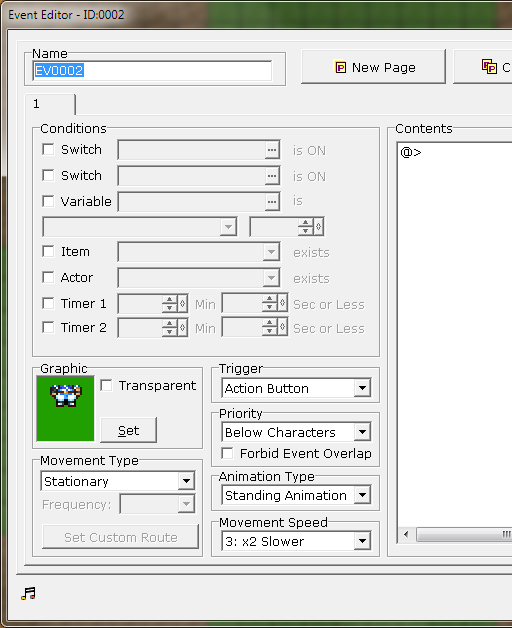Check the Transparent graphic option

106,385
